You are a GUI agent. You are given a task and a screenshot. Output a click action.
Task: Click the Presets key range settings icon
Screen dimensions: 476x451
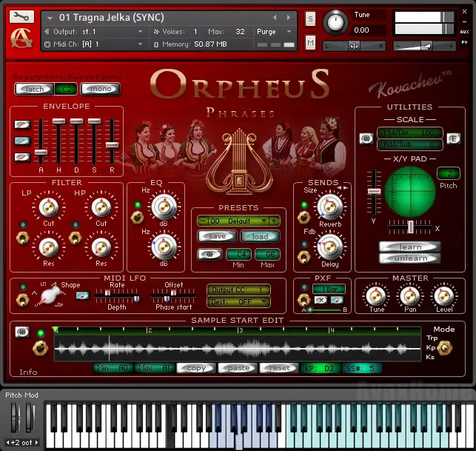[x=209, y=254]
